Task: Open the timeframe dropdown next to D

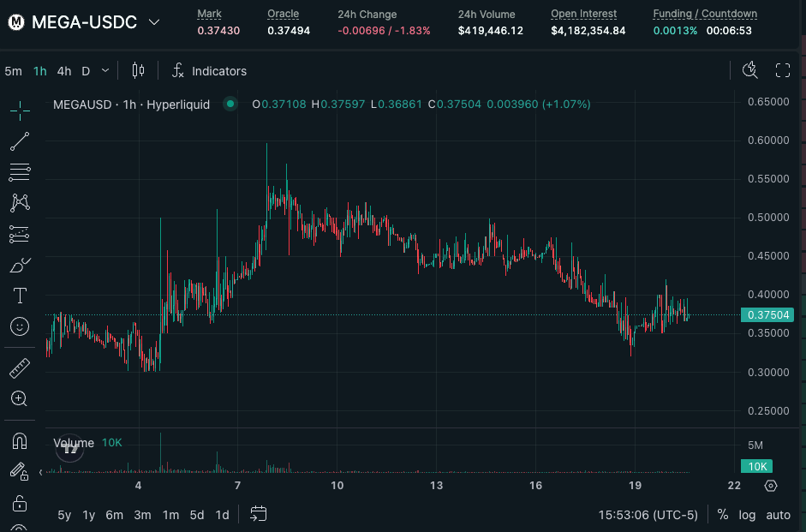Action: [x=106, y=71]
